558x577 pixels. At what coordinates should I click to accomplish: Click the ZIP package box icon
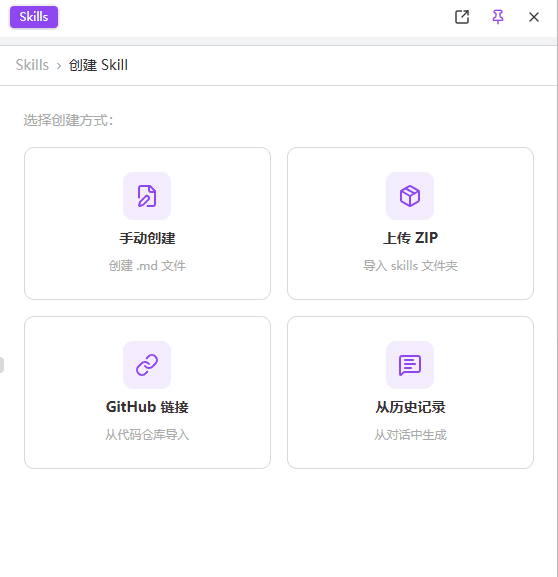pos(410,196)
